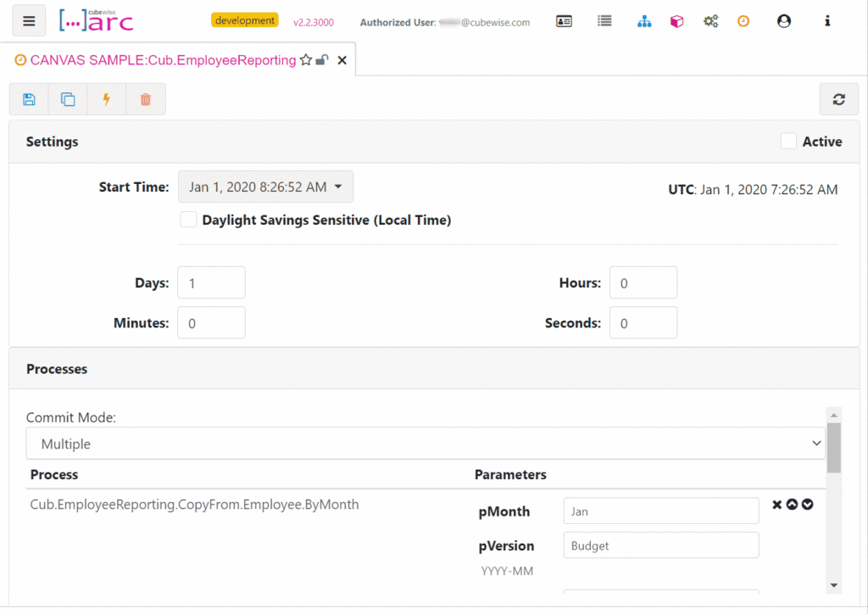Open the cubes icon in header

pos(676,21)
